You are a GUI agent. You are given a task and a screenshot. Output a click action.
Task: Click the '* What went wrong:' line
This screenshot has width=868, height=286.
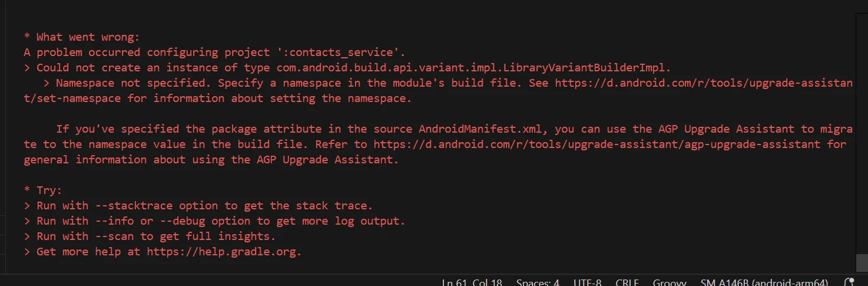pyautogui.click(x=82, y=37)
